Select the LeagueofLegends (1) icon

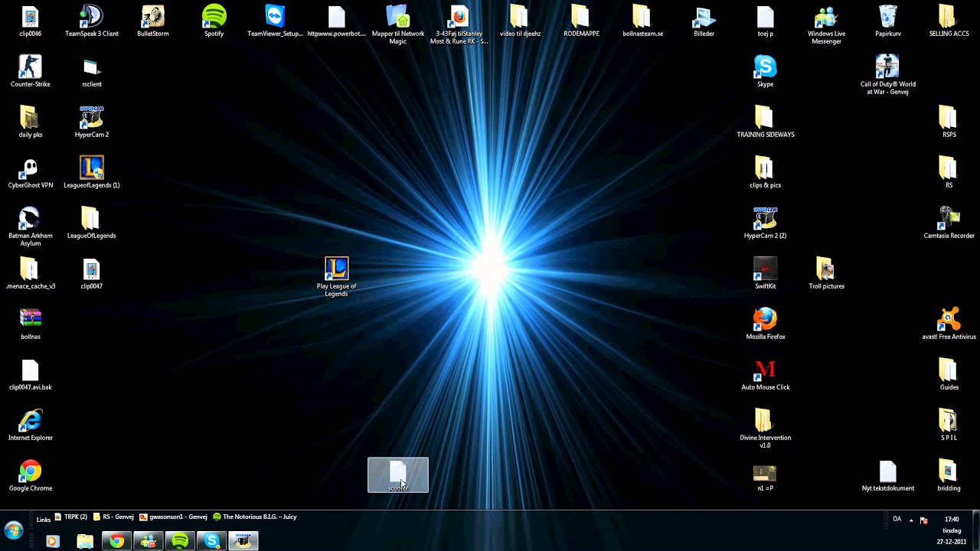point(92,173)
